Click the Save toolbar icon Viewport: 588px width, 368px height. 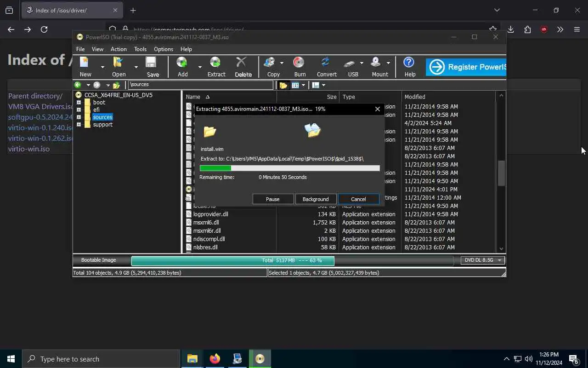pyautogui.click(x=152, y=63)
